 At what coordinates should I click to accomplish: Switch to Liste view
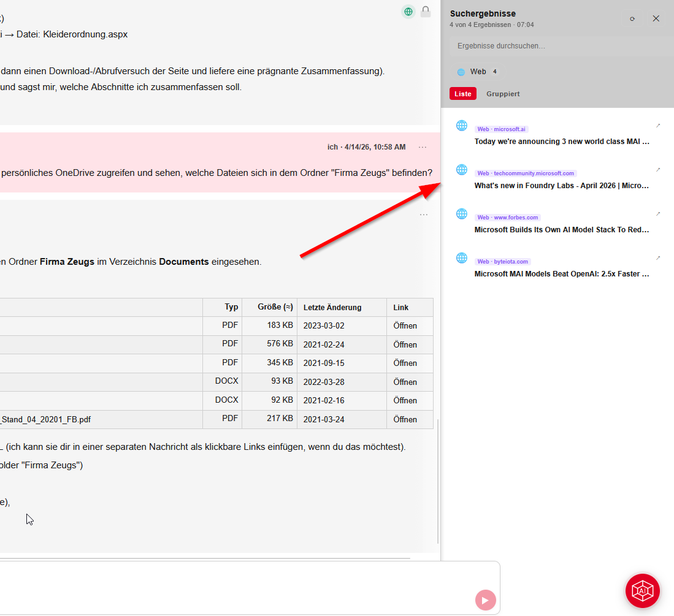(x=463, y=94)
